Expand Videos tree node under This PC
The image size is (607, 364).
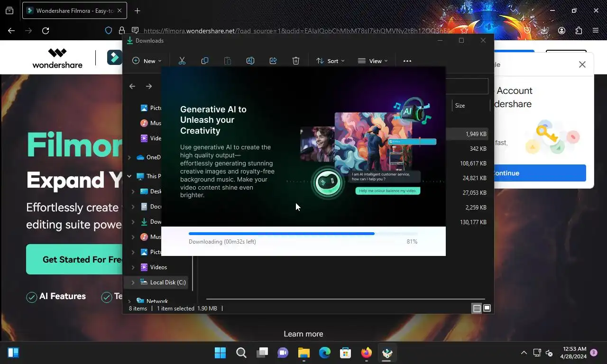click(133, 267)
